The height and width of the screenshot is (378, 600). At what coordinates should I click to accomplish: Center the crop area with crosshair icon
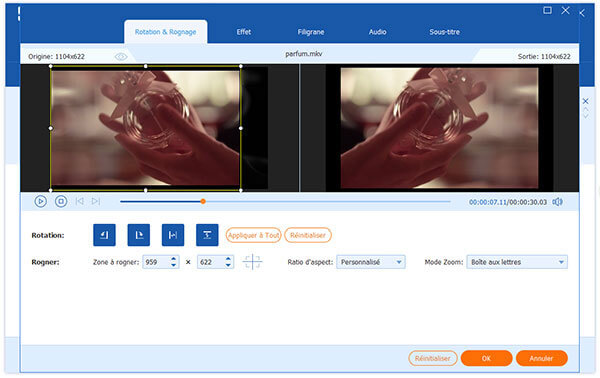(x=253, y=262)
